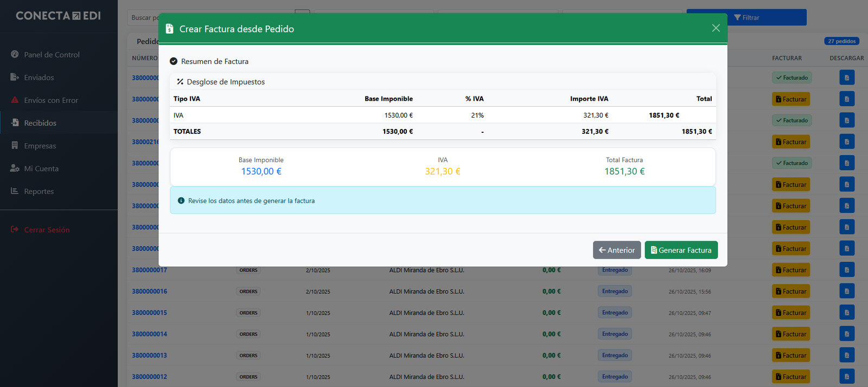Open Panel de Control in sidebar
Screen dimensions: 868x387
pyautogui.click(x=52, y=55)
